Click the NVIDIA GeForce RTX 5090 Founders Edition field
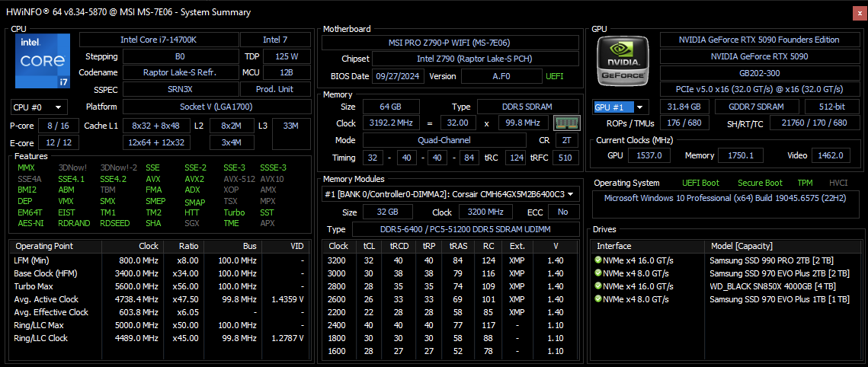This screenshot has width=868, height=367. [x=759, y=40]
